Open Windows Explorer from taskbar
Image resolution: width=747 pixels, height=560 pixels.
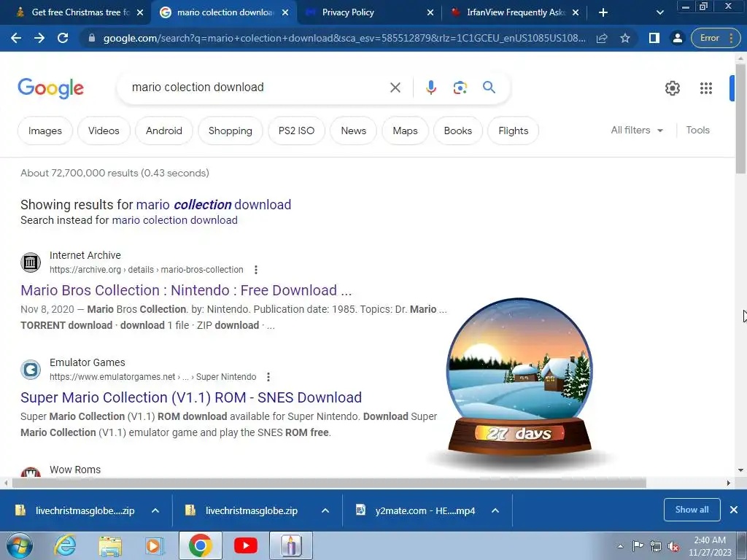tap(110, 545)
